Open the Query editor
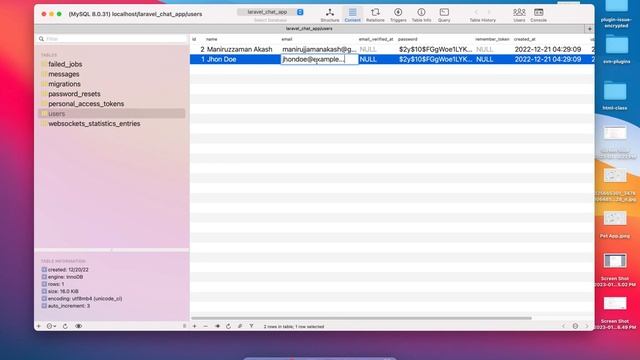This screenshot has height=360, width=640. pyautogui.click(x=444, y=15)
